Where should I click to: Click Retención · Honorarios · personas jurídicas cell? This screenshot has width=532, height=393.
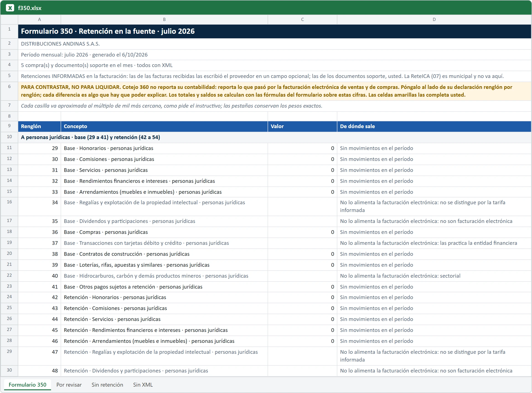(x=164, y=297)
